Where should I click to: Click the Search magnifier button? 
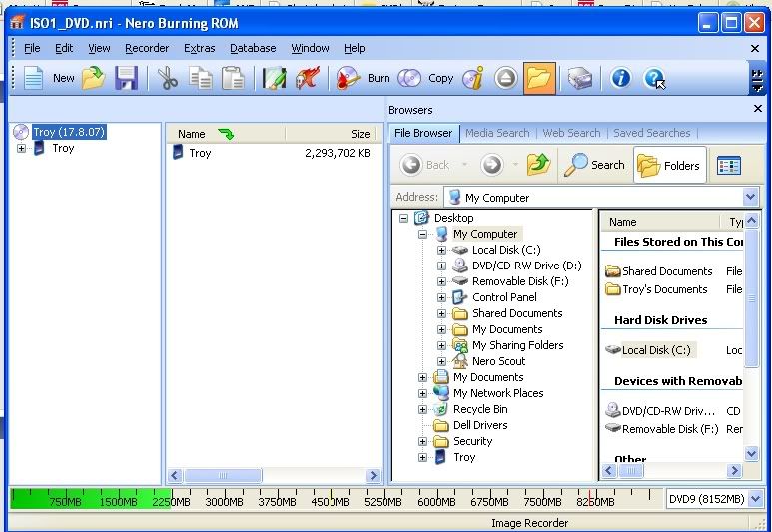(x=595, y=165)
